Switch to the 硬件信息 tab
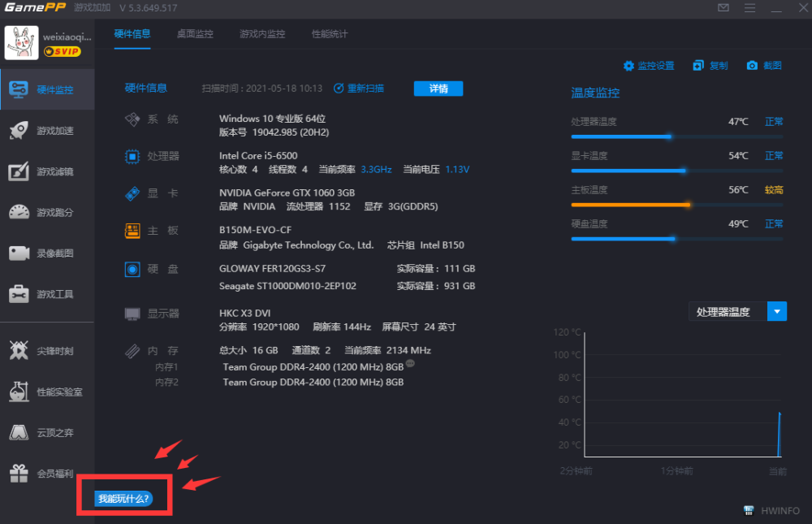Image resolution: width=812 pixels, height=524 pixels. point(132,34)
